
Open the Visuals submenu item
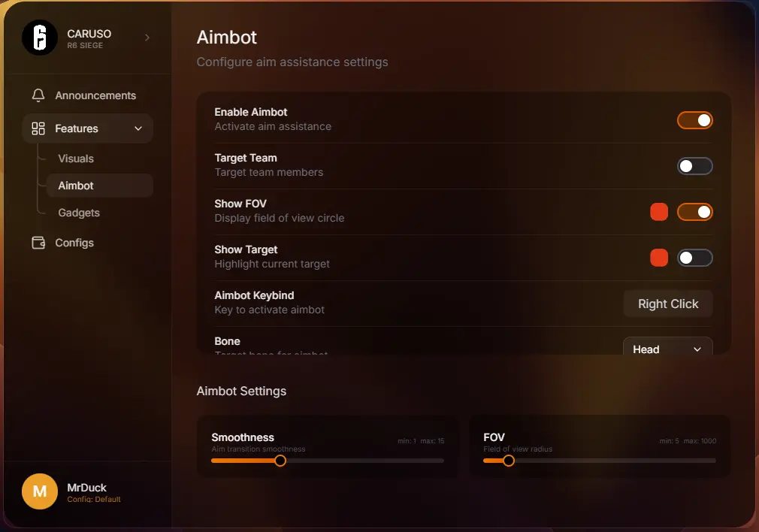pyautogui.click(x=76, y=159)
